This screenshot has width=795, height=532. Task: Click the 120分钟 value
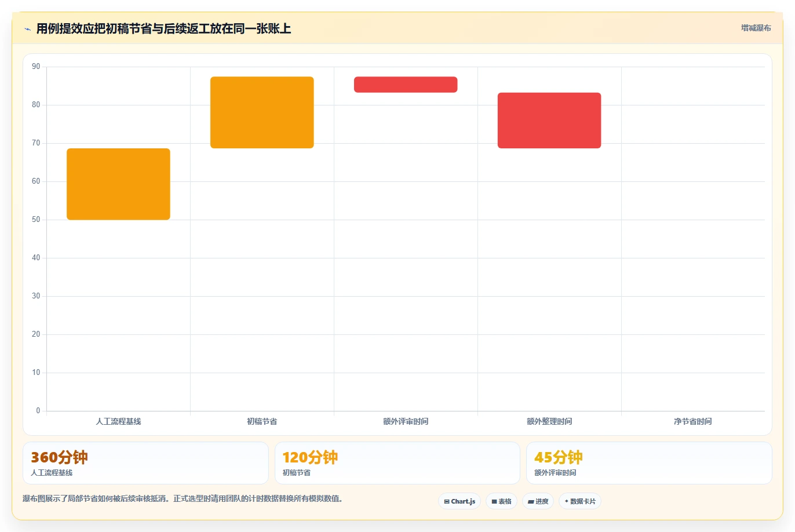310,458
